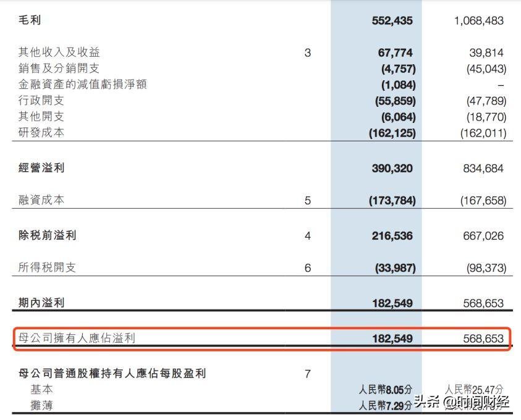Click the 毛利 row label
The image size is (521, 420).
[30, 20]
